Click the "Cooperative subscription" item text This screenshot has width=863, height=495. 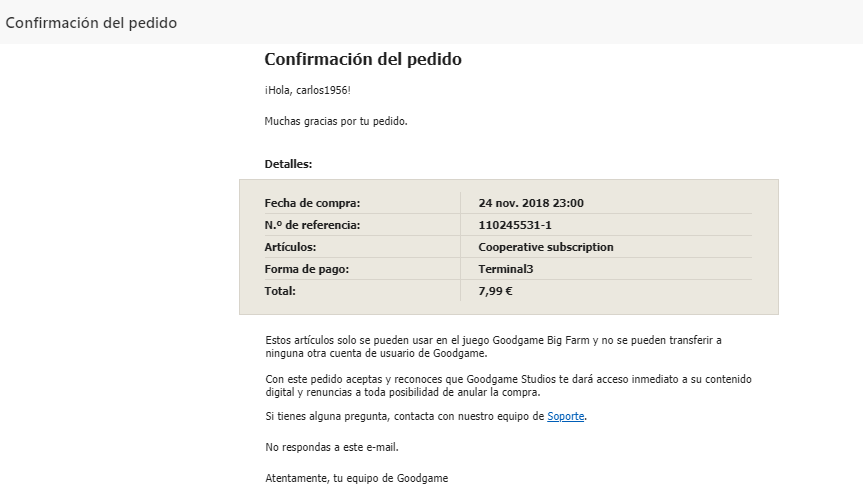click(x=545, y=247)
